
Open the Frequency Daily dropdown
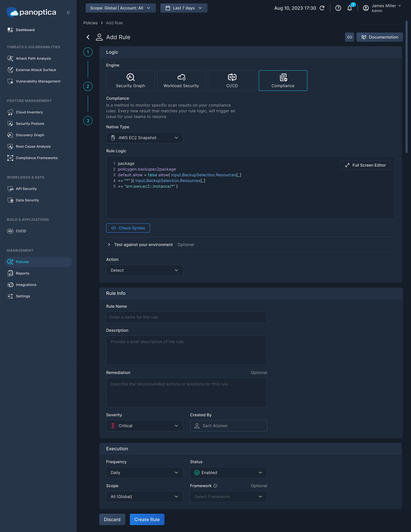coord(144,473)
